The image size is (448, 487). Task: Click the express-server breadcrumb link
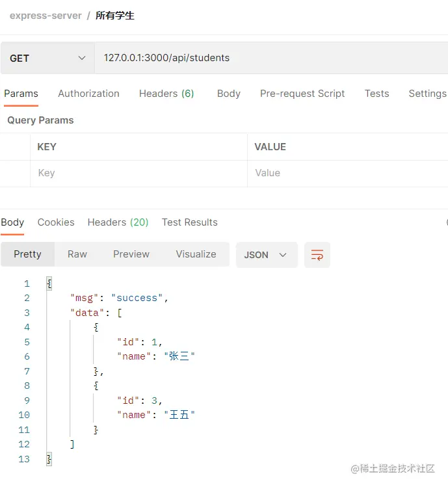click(x=46, y=16)
